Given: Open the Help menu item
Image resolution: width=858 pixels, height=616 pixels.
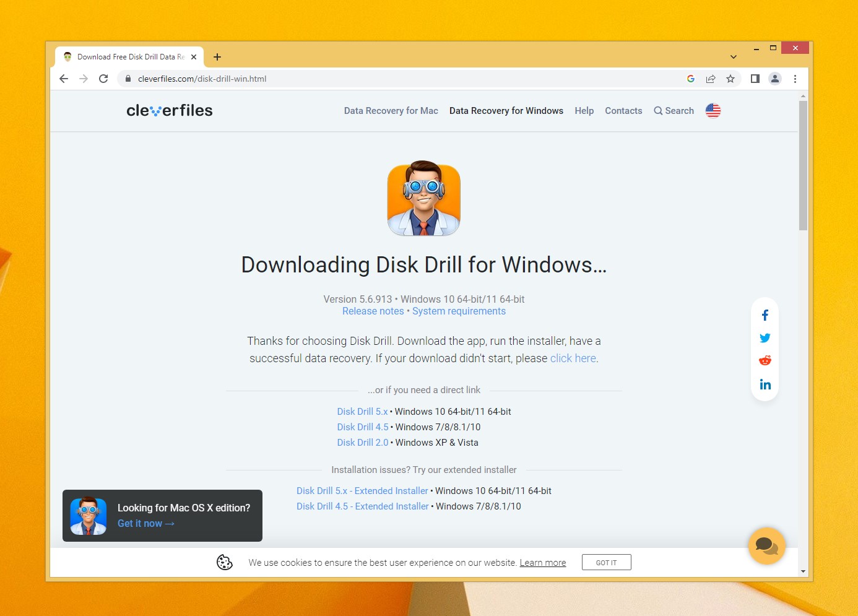Looking at the screenshot, I should pyautogui.click(x=584, y=111).
